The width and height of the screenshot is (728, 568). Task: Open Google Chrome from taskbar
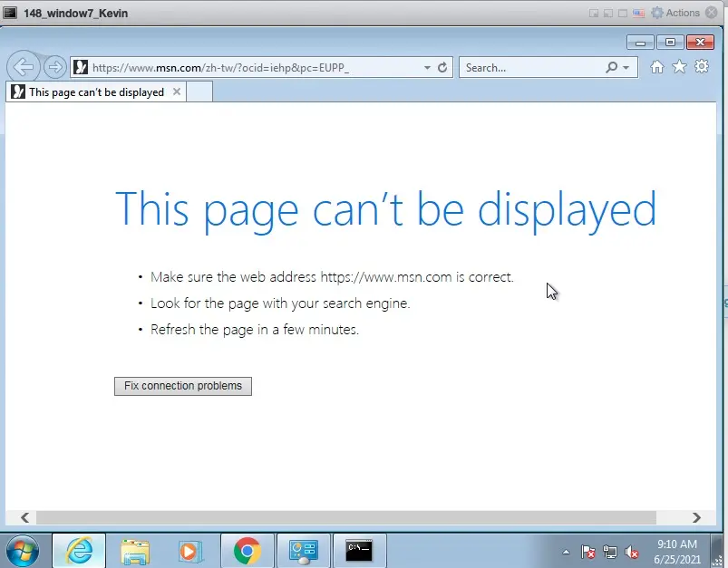(247, 550)
